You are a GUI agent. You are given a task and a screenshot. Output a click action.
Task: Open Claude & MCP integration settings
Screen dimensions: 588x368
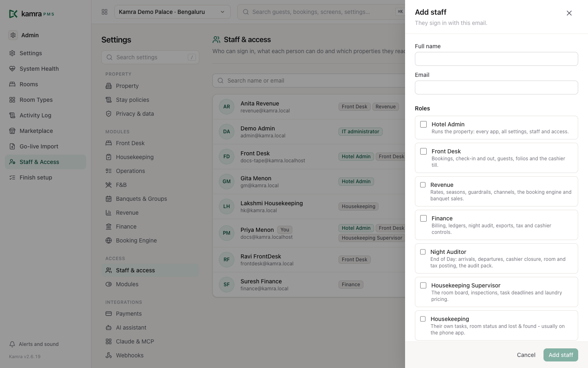(150, 341)
